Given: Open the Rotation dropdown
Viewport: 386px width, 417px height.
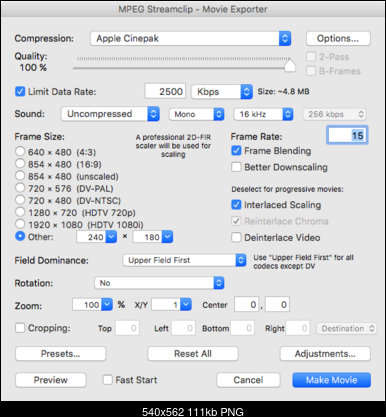Looking at the screenshot, I should point(159,283).
